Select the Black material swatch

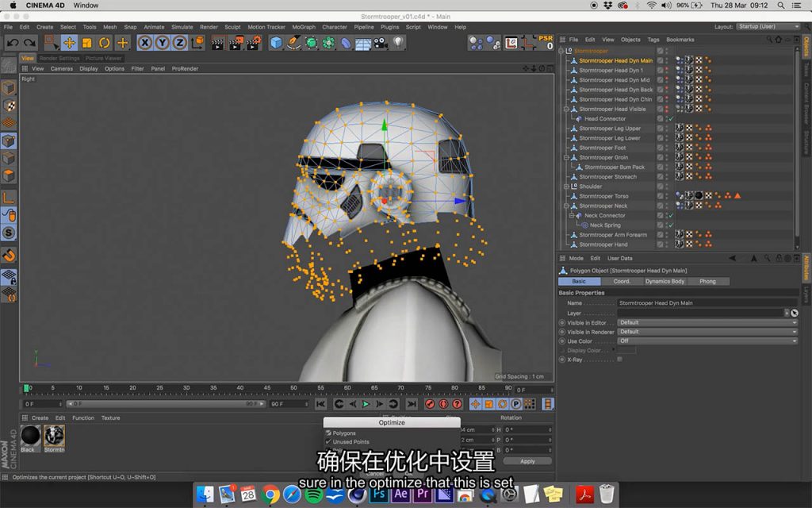click(30, 436)
